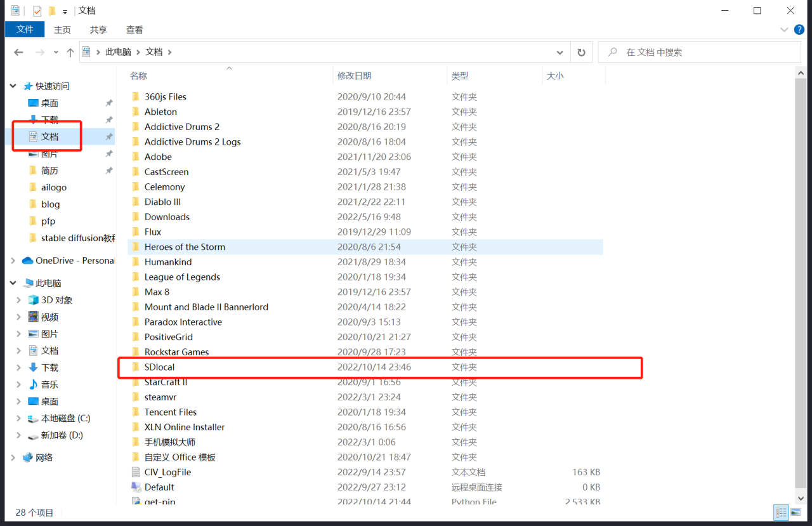Open the quick access toolbar customize dropdown

point(65,11)
